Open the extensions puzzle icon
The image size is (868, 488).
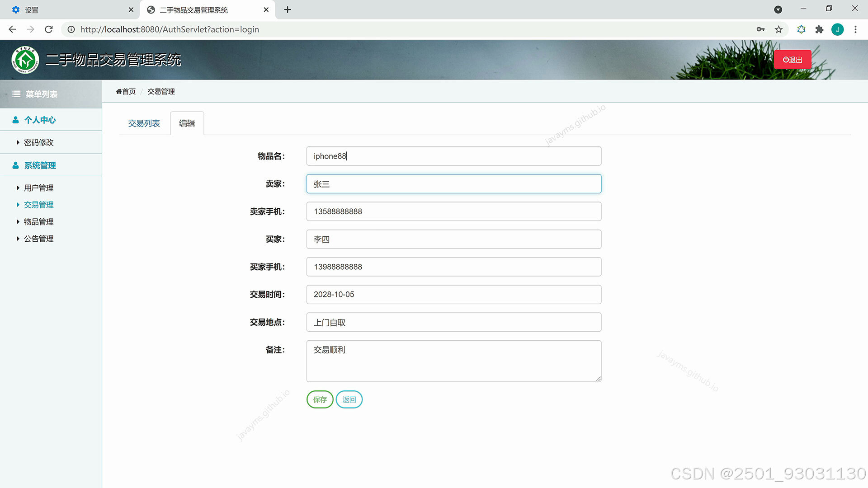pos(819,29)
